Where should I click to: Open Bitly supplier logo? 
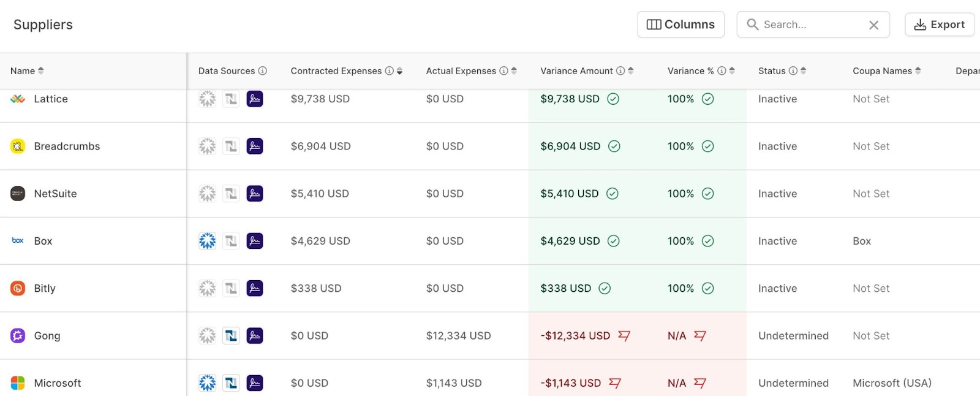[18, 288]
